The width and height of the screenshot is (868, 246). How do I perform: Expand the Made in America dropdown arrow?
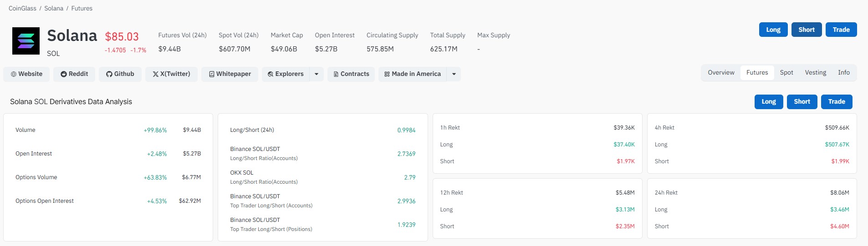[x=454, y=74]
